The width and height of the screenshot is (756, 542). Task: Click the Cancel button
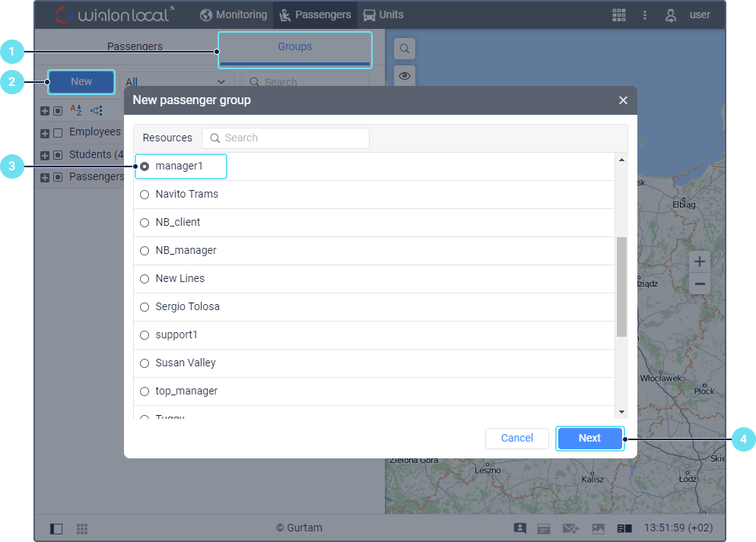click(x=517, y=438)
